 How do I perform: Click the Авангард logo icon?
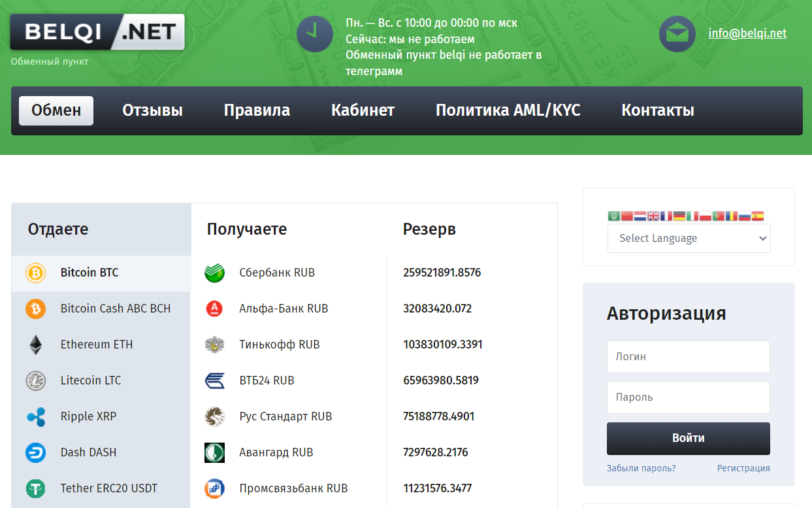[x=214, y=452]
